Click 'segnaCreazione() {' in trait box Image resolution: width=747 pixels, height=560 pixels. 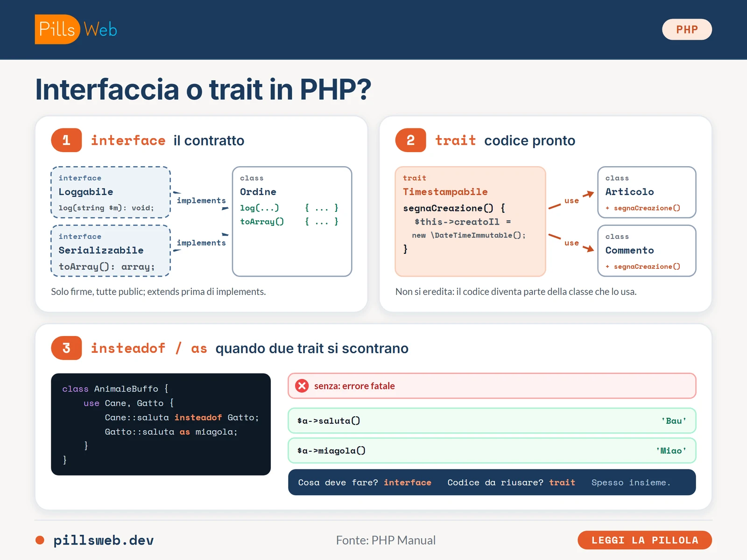(x=454, y=208)
